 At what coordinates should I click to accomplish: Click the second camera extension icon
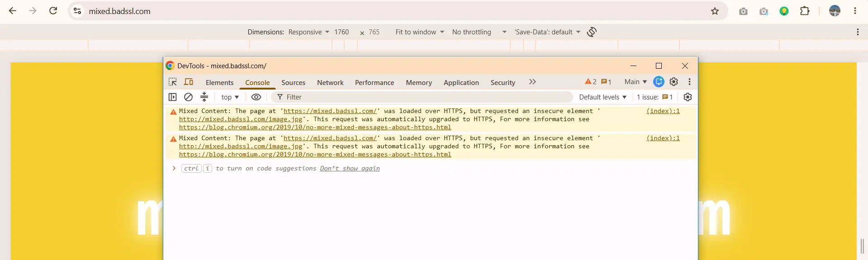pos(764,11)
